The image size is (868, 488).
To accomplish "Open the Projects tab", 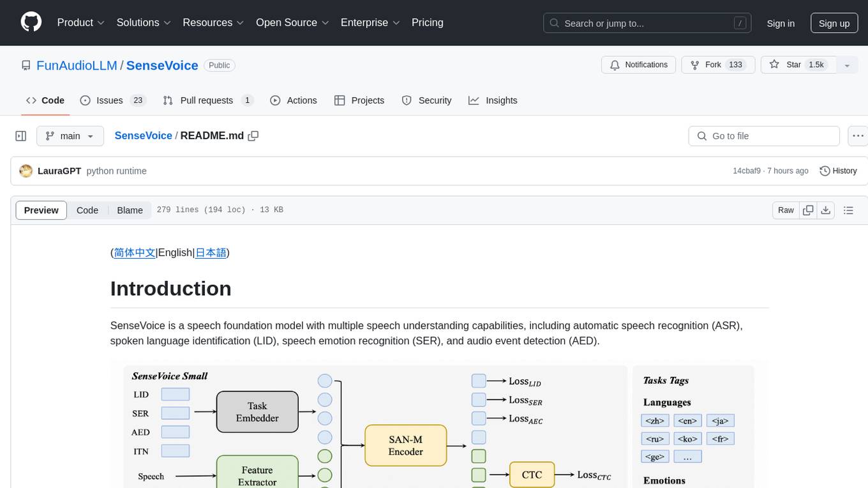I will coord(359,100).
